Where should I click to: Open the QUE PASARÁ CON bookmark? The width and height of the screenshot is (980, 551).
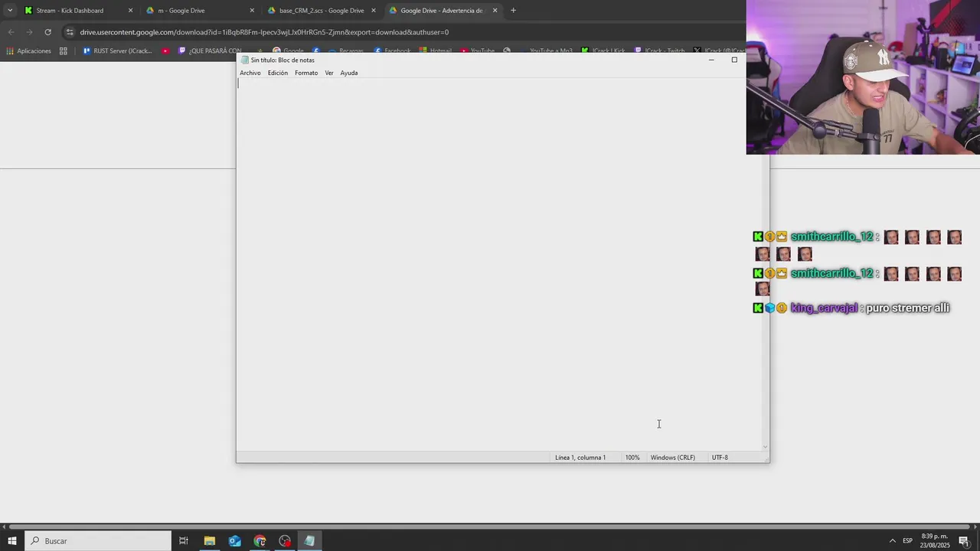pyautogui.click(x=209, y=51)
